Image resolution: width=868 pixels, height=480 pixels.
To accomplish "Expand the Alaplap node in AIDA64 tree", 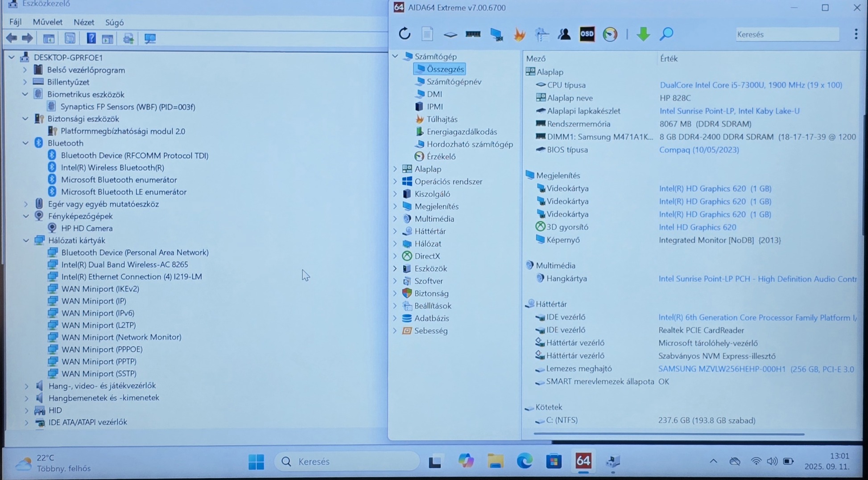I will click(395, 169).
